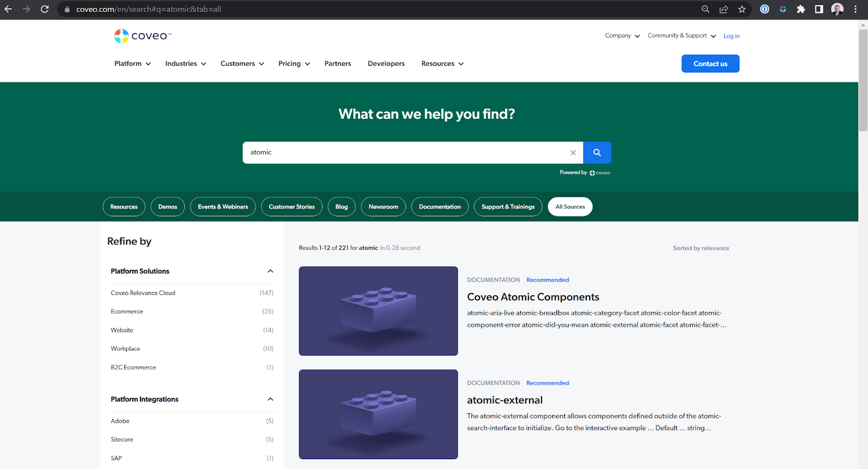Submit search with the magnifier button
868x469 pixels.
click(x=597, y=153)
